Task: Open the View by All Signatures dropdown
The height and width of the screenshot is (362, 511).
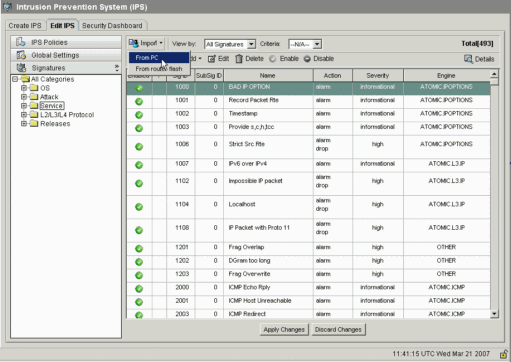Action: click(230, 44)
